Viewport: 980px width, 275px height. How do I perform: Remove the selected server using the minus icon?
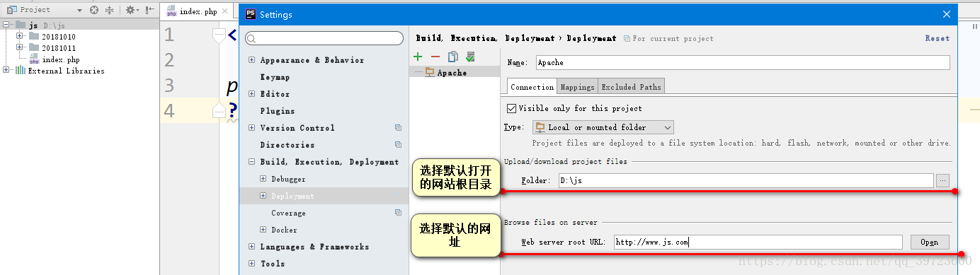pos(435,57)
